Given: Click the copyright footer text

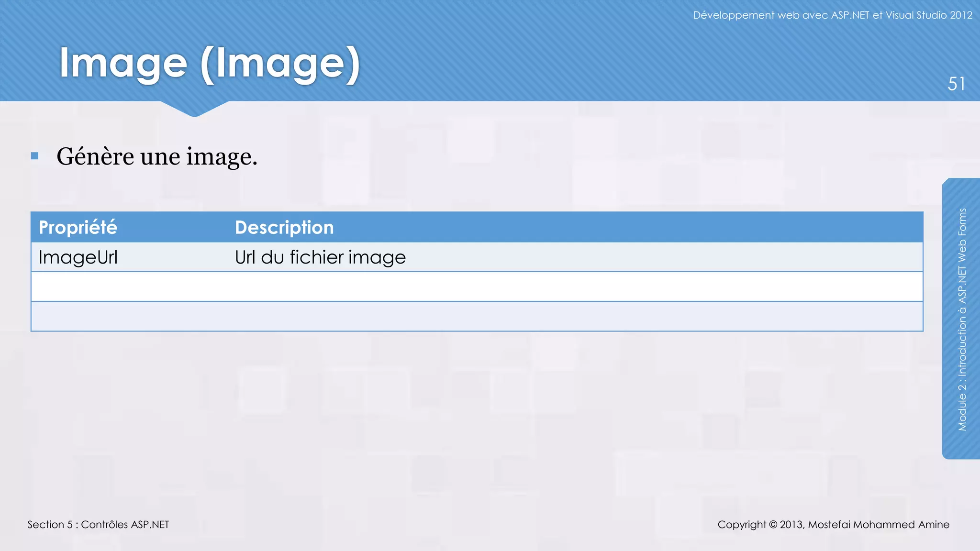Looking at the screenshot, I should click(833, 525).
